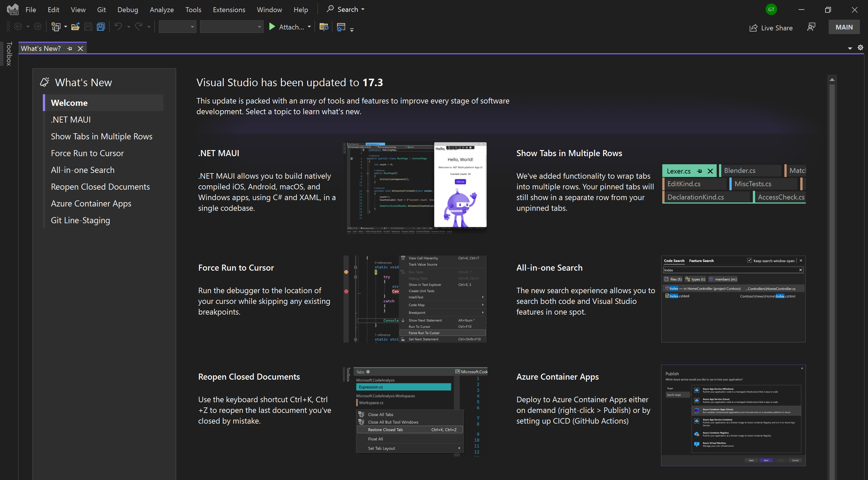Open the settings gear above the scrollbar
The image size is (868, 480).
[860, 47]
